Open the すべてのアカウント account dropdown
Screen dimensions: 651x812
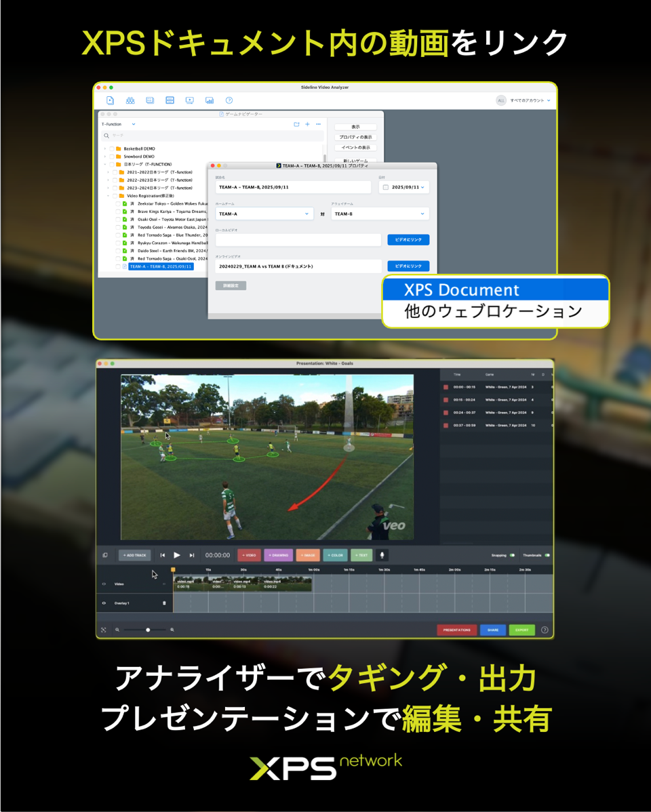pyautogui.click(x=530, y=100)
